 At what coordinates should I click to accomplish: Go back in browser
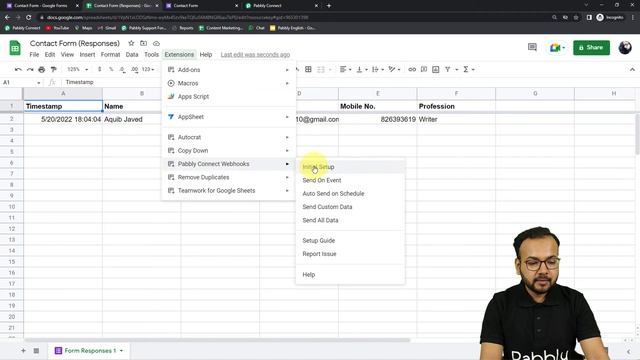pyautogui.click(x=7, y=18)
